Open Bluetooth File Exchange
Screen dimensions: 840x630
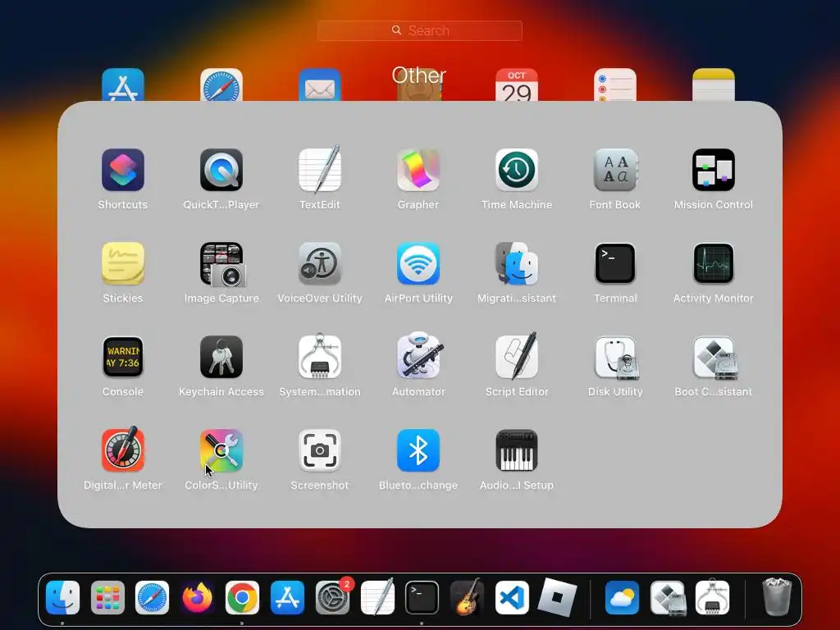[x=418, y=450]
